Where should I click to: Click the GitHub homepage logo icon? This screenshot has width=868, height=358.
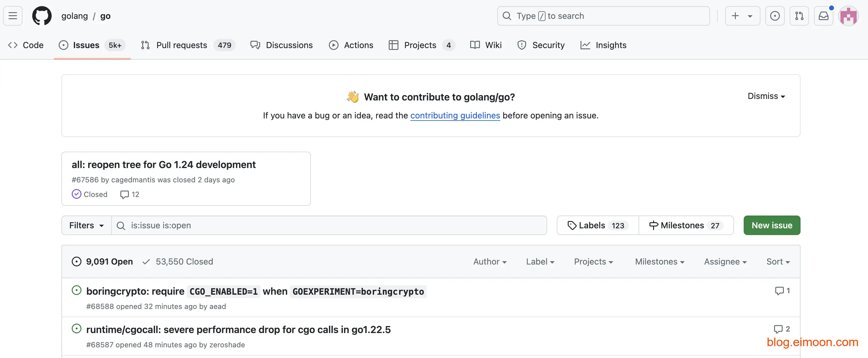42,16
